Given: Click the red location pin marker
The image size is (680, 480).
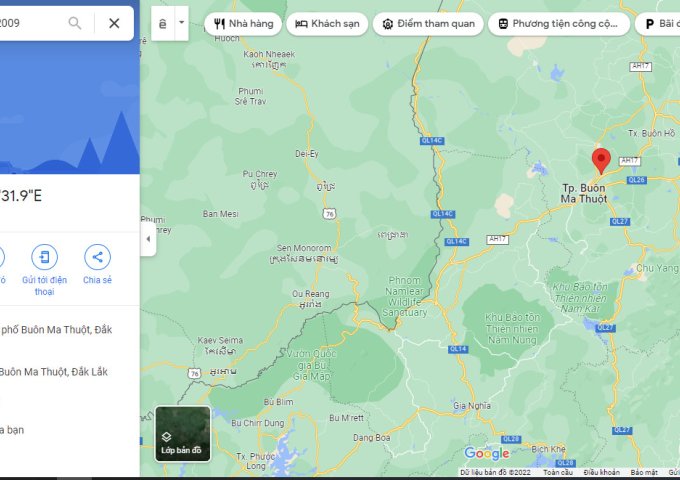Looking at the screenshot, I should coord(601,161).
